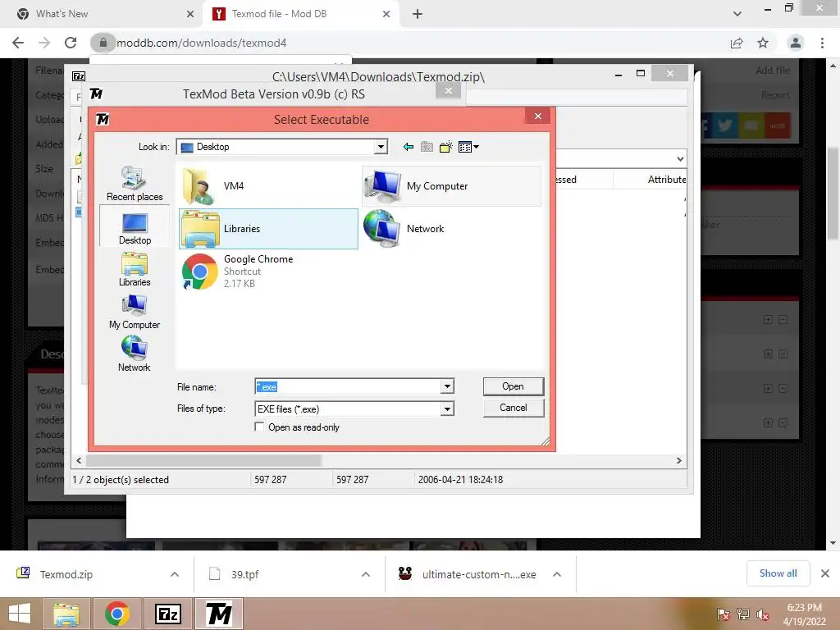Open the View menu icon in the dialog
This screenshot has width=840, height=630.
click(468, 147)
